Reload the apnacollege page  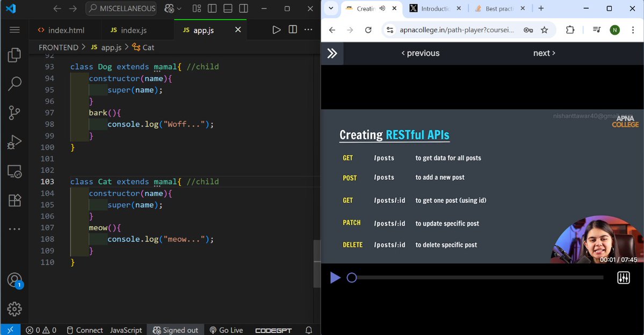point(368,30)
